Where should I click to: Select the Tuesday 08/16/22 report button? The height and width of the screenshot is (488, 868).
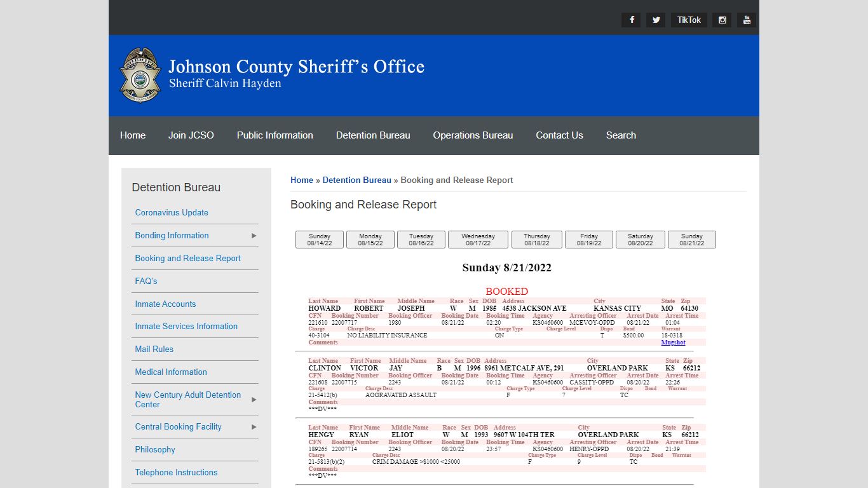[421, 240]
